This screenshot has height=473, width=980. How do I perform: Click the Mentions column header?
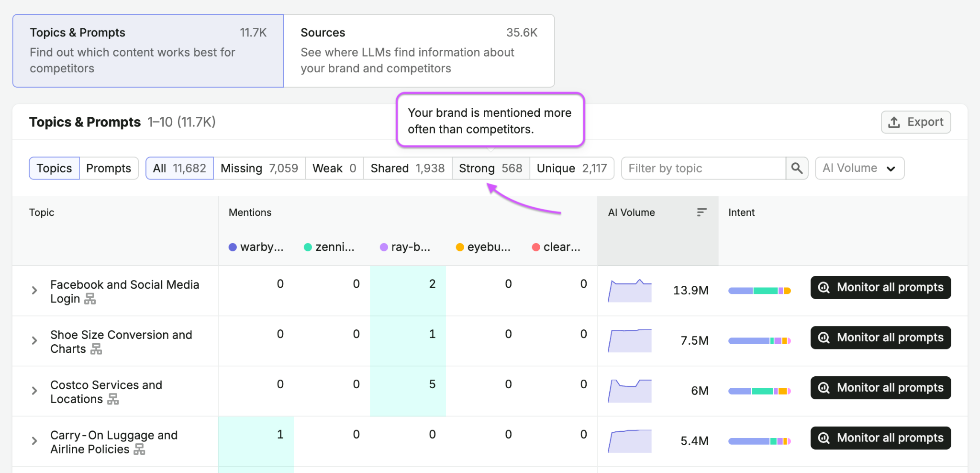point(250,213)
